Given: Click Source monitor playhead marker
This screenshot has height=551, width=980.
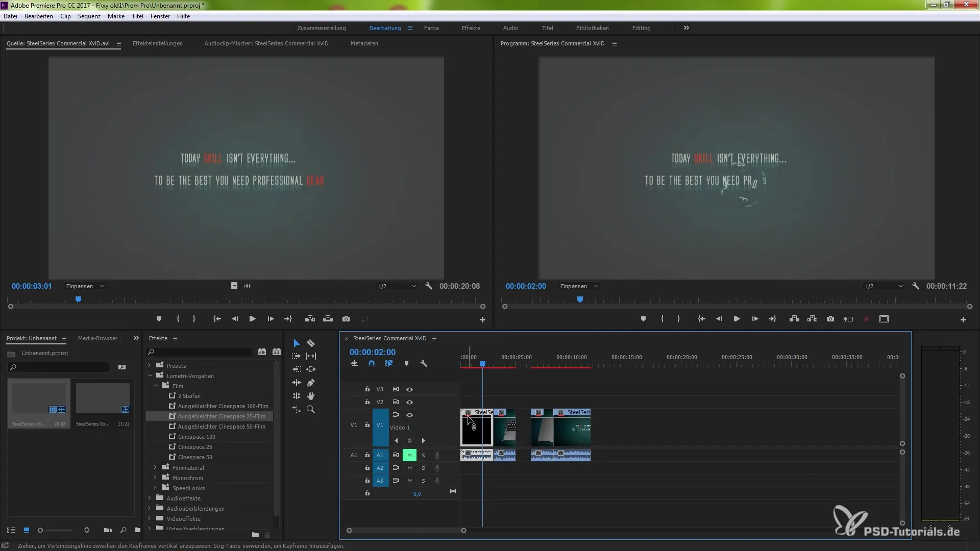Looking at the screenshot, I should [78, 299].
